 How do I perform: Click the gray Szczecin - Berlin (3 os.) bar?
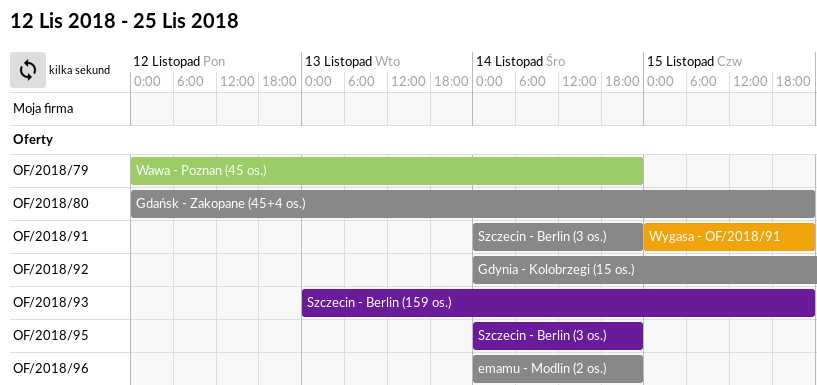[x=558, y=237]
